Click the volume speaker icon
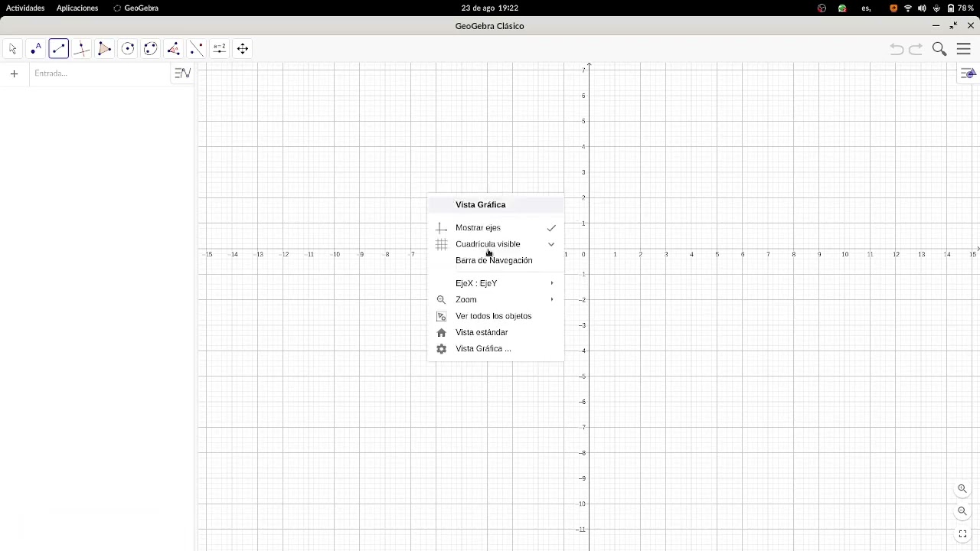Image resolution: width=980 pixels, height=551 pixels. click(922, 8)
